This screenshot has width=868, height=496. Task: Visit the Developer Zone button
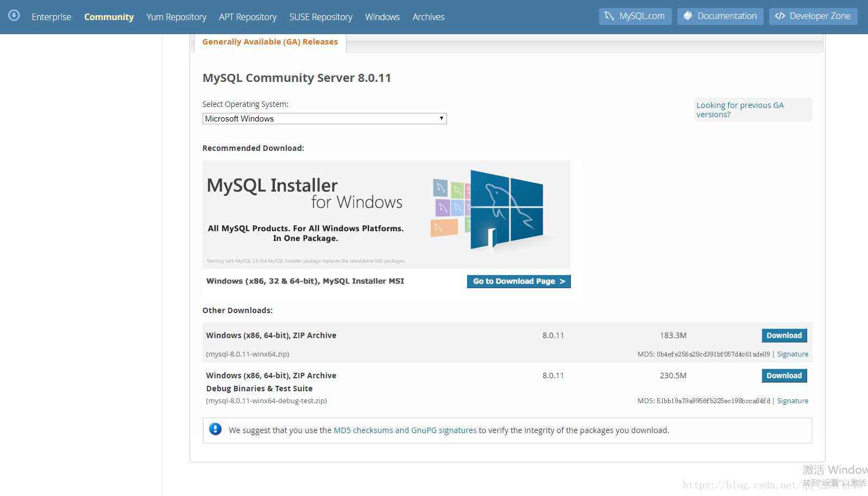pyautogui.click(x=813, y=16)
